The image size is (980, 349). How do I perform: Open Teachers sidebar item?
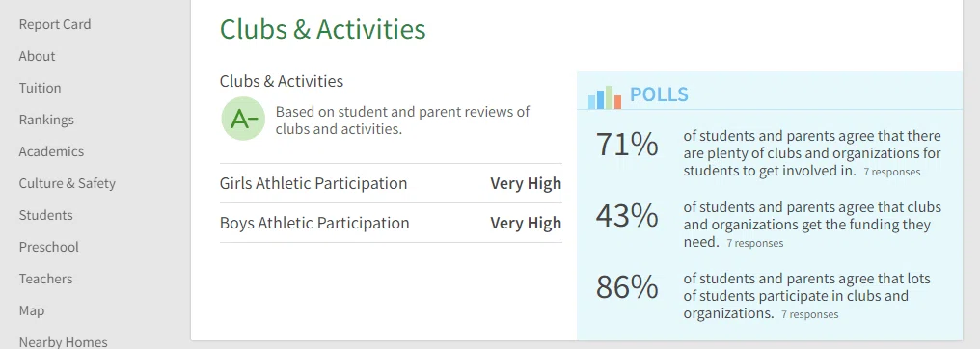click(45, 279)
